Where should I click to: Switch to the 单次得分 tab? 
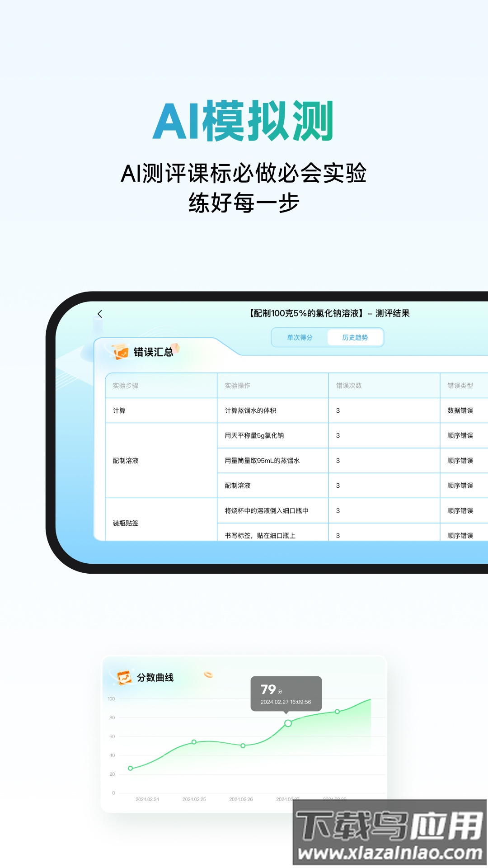[x=300, y=338]
